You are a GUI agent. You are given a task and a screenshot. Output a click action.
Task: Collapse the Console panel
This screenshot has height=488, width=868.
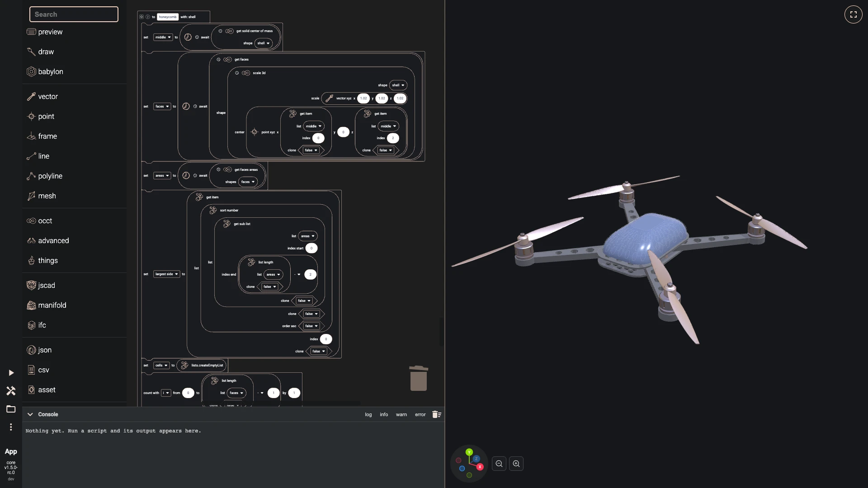[30, 414]
